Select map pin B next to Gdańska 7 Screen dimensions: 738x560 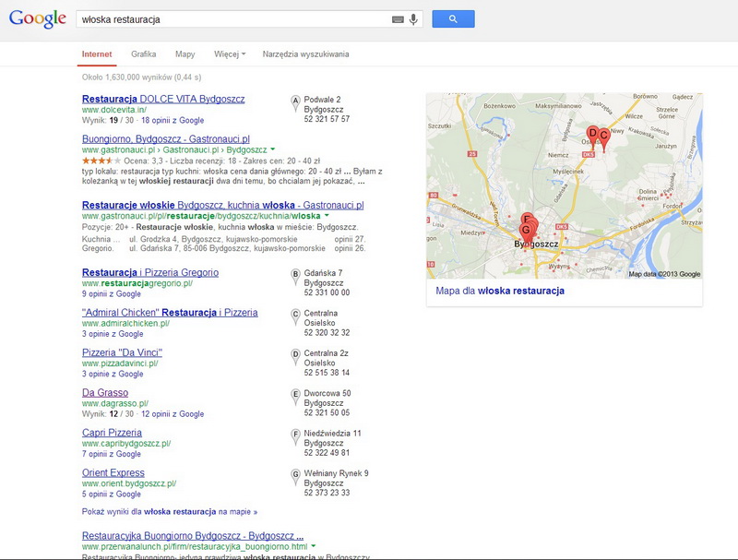295,277
